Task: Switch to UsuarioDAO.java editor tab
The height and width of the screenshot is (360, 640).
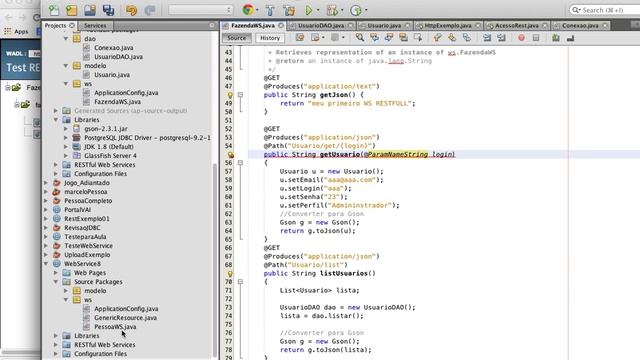Action: coord(321,25)
